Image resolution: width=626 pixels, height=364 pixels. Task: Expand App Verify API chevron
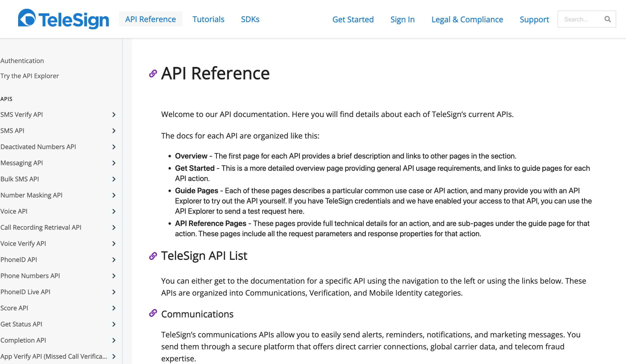(114, 357)
